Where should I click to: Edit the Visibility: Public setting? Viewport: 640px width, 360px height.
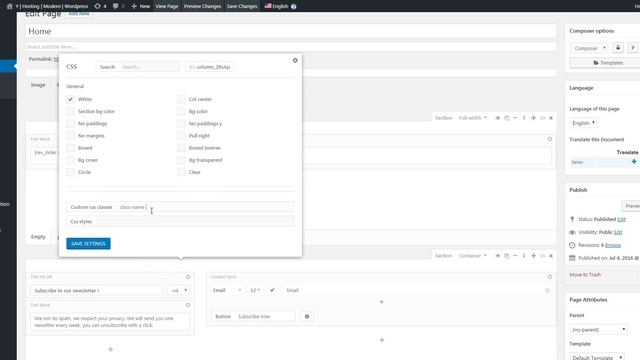point(618,232)
